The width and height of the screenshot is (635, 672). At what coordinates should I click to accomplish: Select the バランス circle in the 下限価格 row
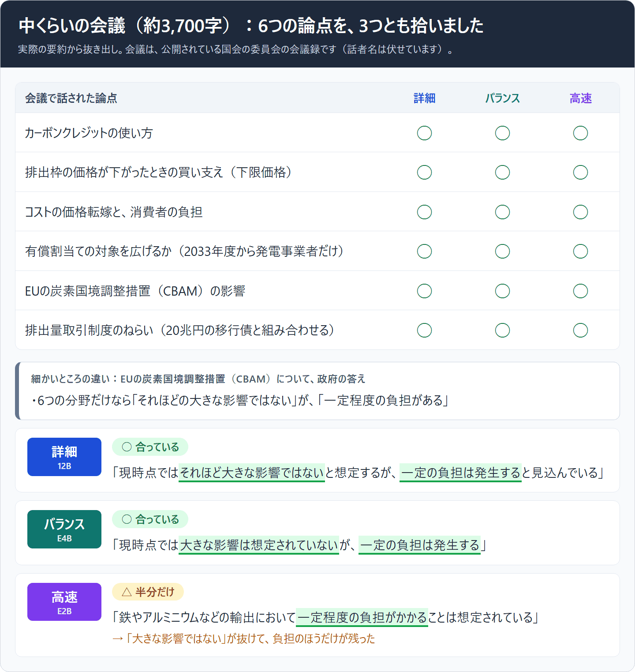pyautogui.click(x=502, y=172)
